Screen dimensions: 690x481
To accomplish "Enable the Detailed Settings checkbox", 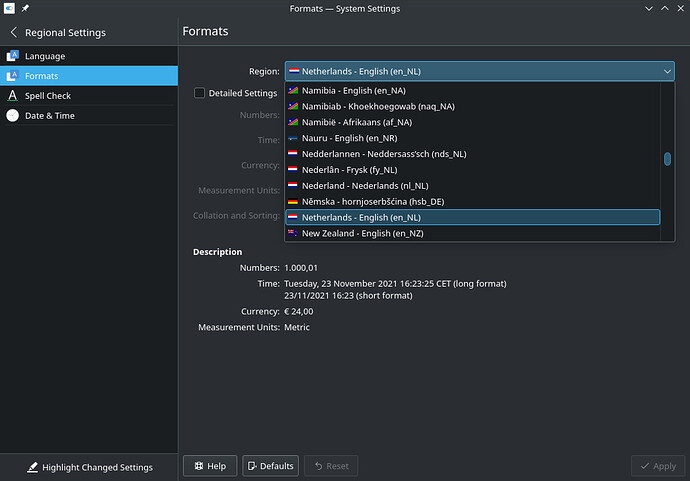I will click(x=199, y=93).
